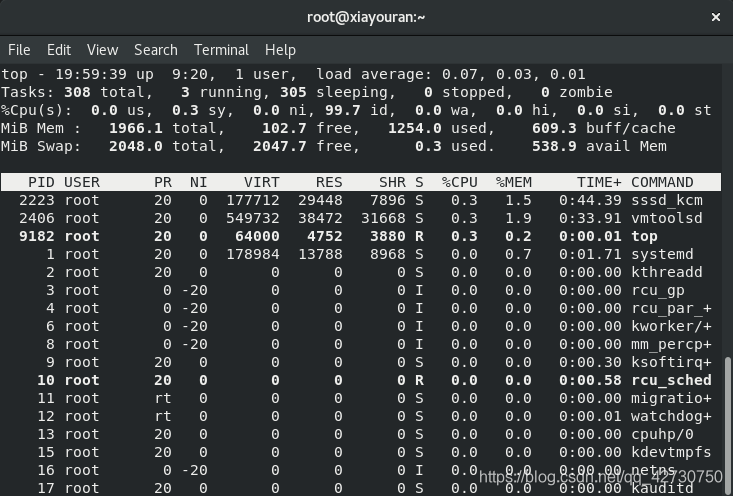Open the Edit menu
This screenshot has width=733, height=496.
(x=59, y=50)
